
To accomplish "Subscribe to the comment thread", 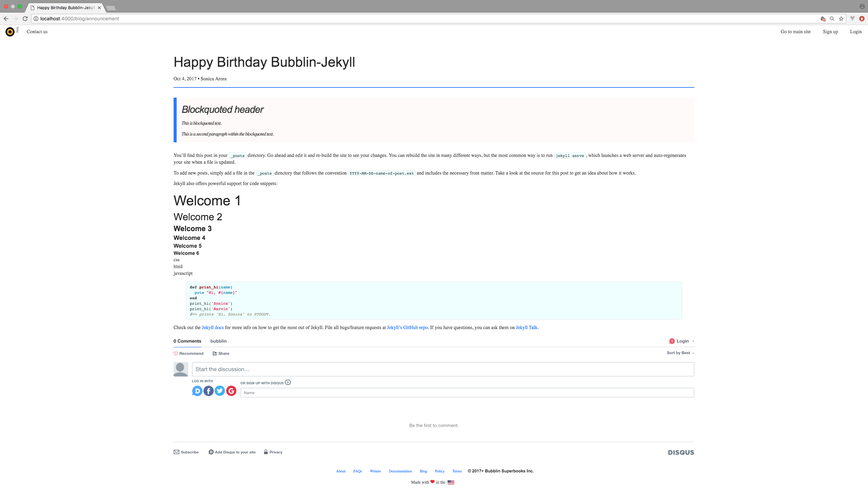I will [x=186, y=452].
